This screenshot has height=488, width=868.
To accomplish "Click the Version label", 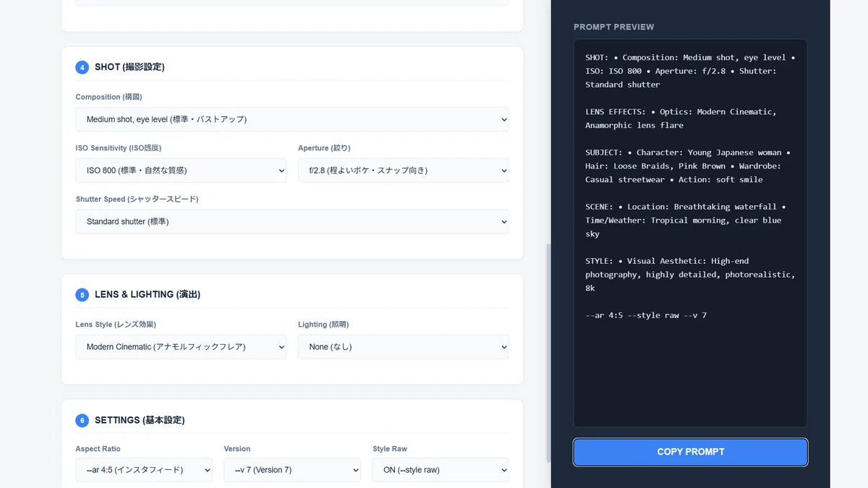I will click(x=237, y=449).
